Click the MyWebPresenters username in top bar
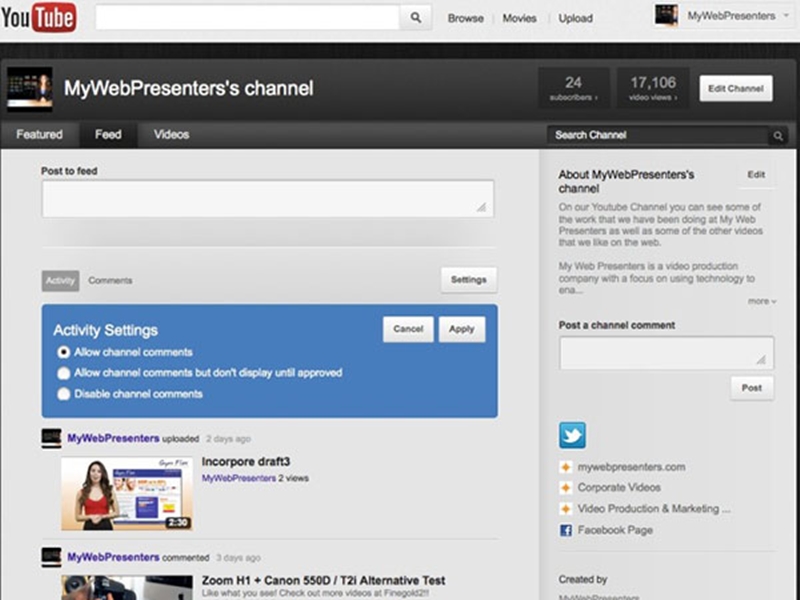This screenshot has height=600, width=800. pyautogui.click(x=731, y=16)
